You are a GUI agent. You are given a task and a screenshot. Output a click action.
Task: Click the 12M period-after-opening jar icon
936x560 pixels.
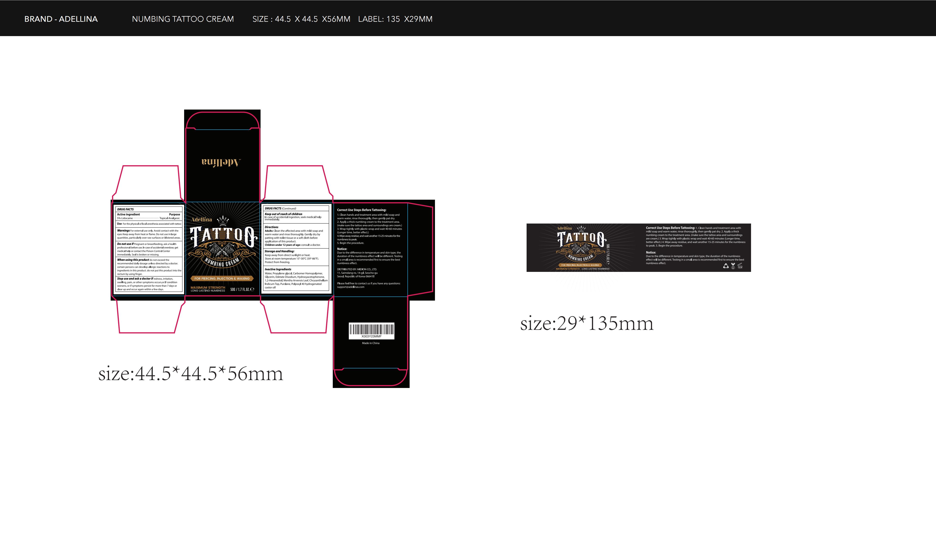[740, 266]
